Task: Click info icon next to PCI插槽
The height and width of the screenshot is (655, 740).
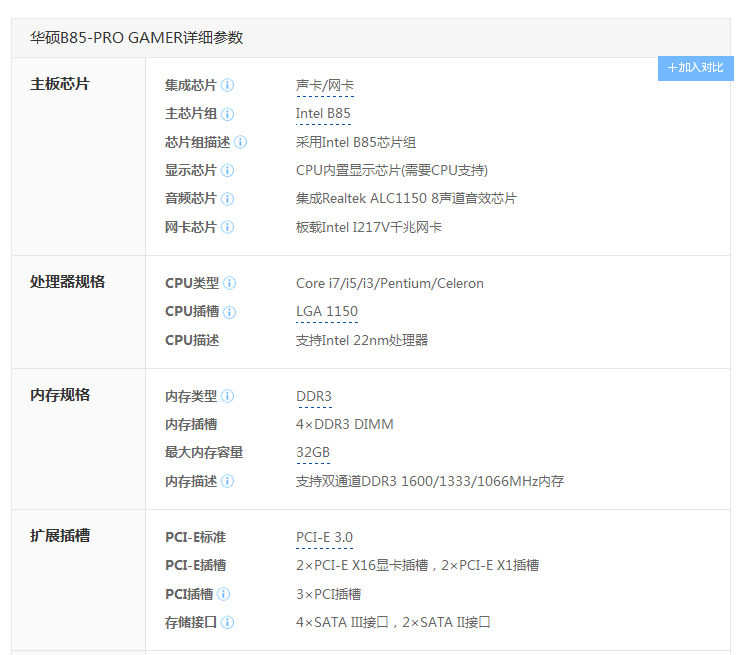Action: click(x=224, y=594)
